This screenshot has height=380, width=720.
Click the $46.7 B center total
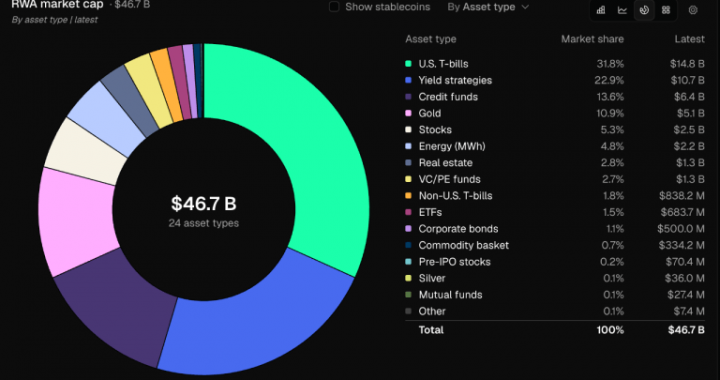point(204,204)
